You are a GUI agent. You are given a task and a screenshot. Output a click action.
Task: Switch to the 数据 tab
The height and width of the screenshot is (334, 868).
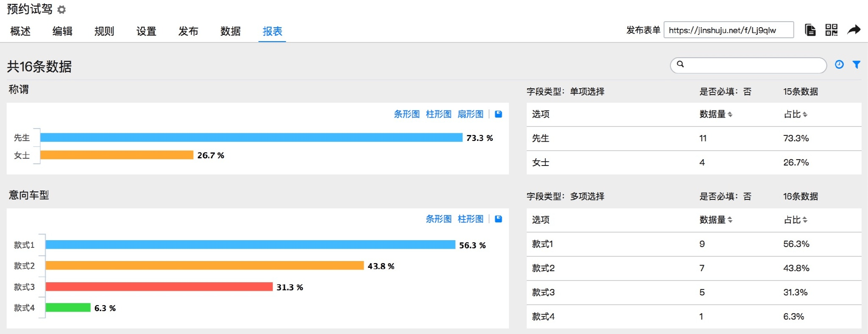pyautogui.click(x=230, y=31)
